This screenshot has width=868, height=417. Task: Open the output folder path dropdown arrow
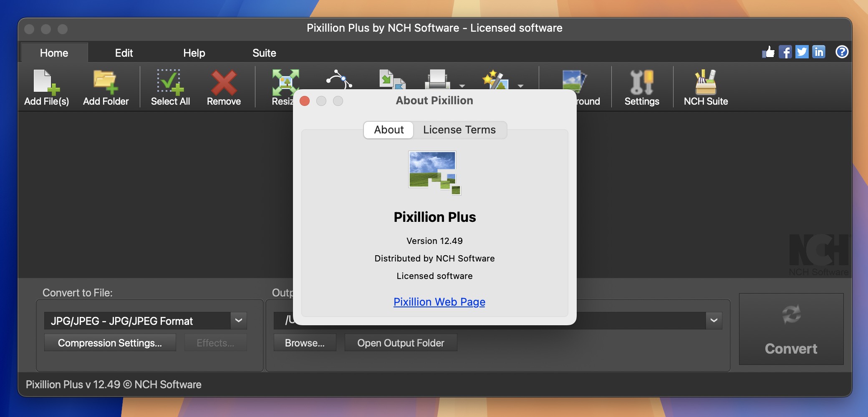pyautogui.click(x=714, y=321)
